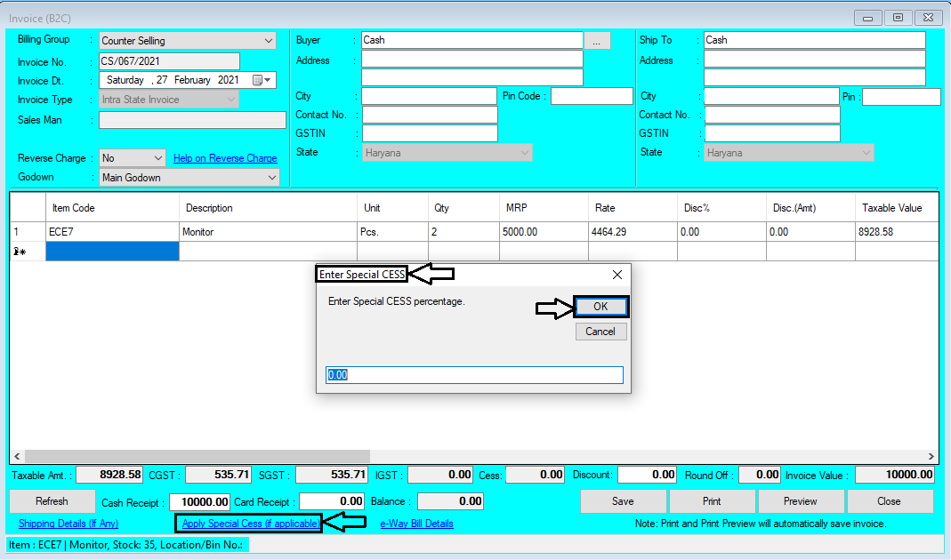Viewport: 951px width, 560px height.
Task: Click the grid scrollbar left arrow
Action: click(15, 454)
